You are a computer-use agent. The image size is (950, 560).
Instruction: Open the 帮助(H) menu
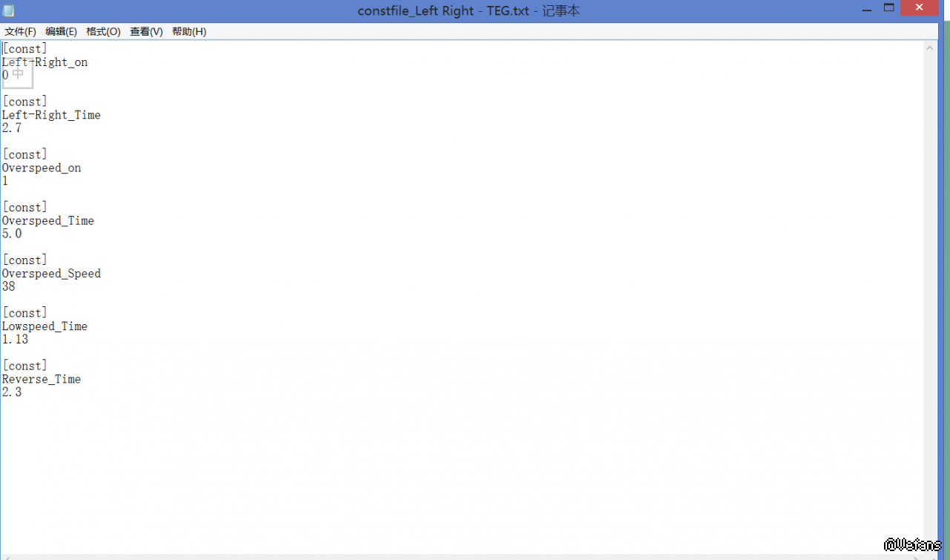(x=189, y=31)
